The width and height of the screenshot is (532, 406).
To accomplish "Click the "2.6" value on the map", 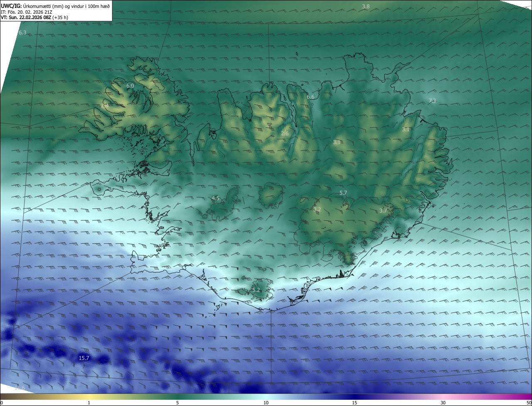I will [285, 133].
